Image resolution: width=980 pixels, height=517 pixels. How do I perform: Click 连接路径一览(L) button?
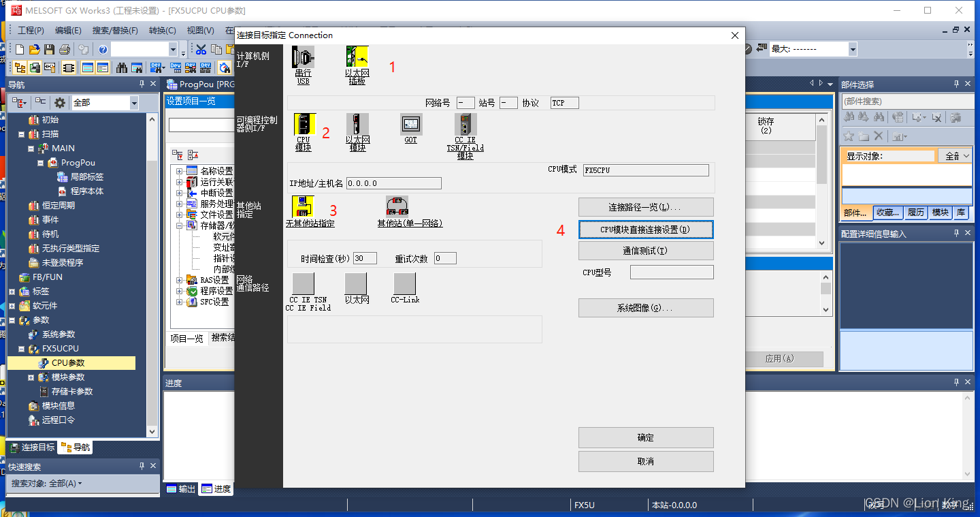646,207
